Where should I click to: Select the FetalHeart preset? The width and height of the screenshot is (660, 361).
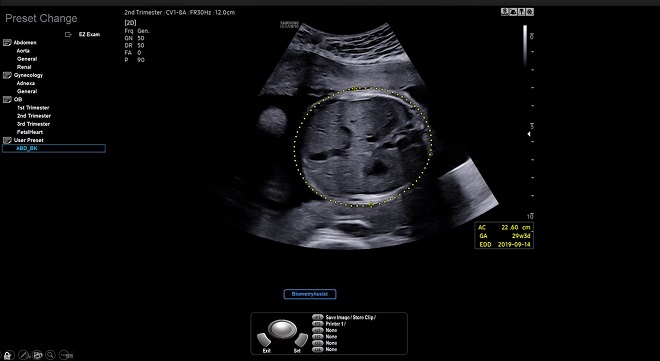point(30,132)
